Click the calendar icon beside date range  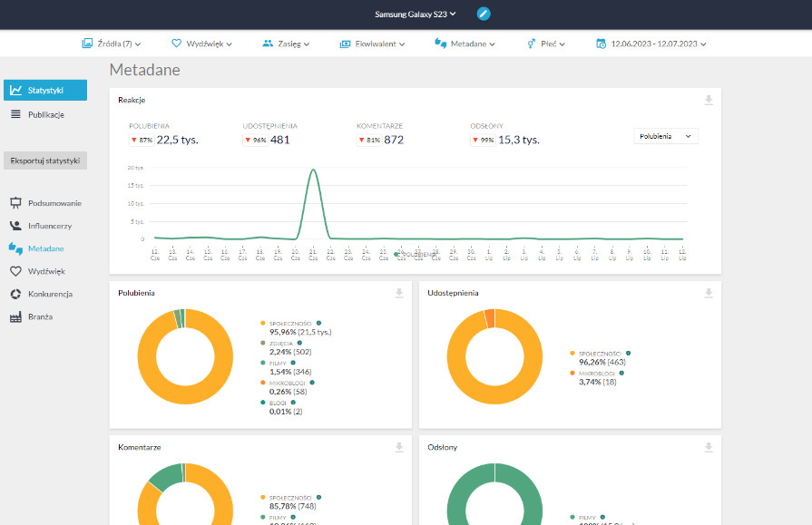pyautogui.click(x=601, y=44)
